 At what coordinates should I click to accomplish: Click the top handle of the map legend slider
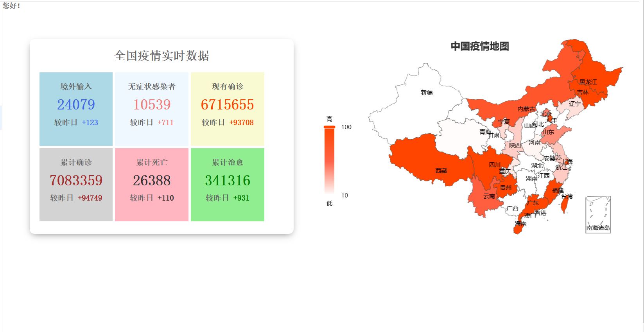(330, 127)
